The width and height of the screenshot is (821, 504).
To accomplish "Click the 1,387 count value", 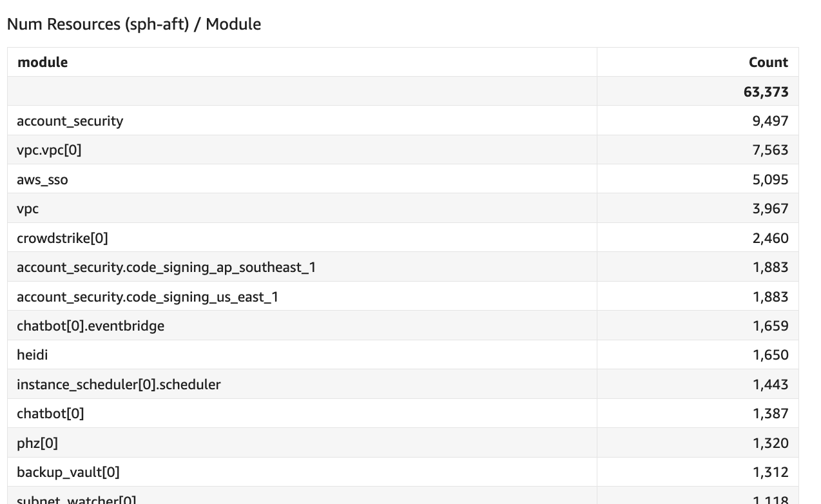I will 770,414.
